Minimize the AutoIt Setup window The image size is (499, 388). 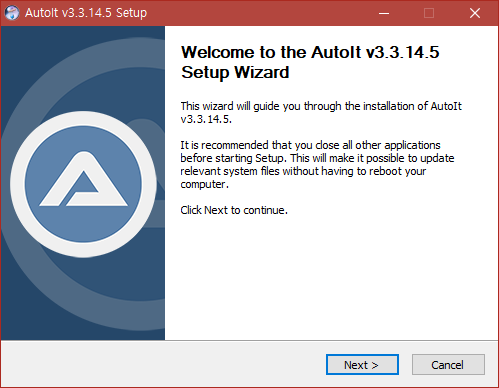point(384,13)
